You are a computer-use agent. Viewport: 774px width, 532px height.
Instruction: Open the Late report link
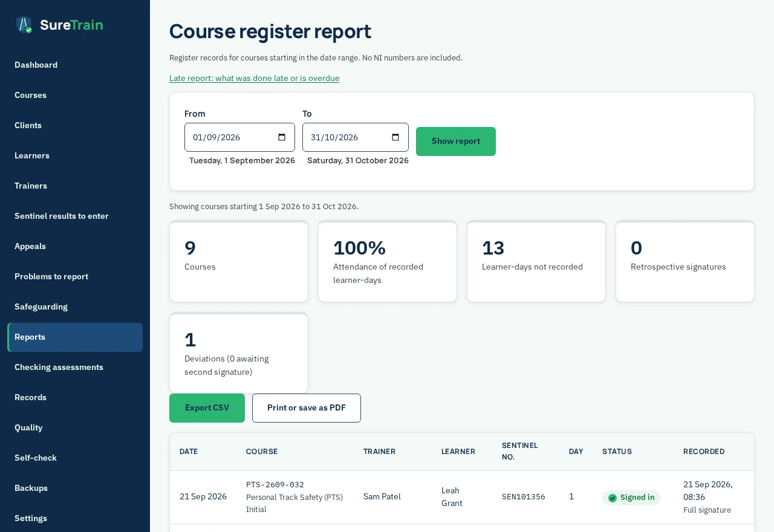[255, 79]
